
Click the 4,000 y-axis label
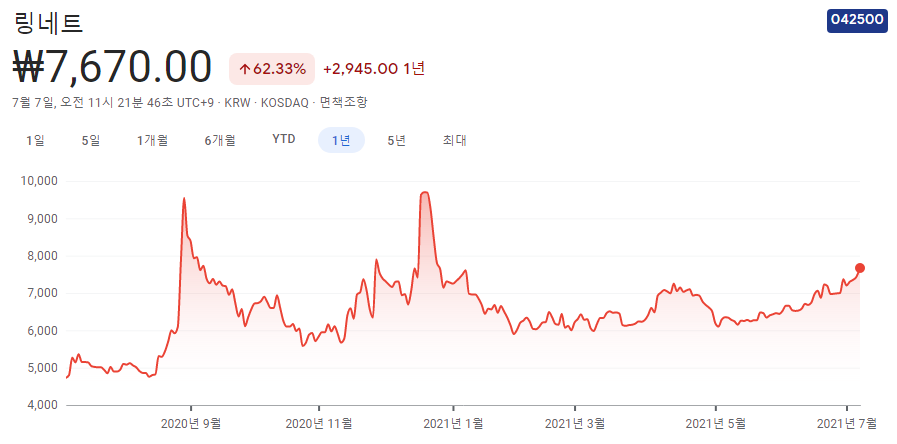pyautogui.click(x=42, y=405)
